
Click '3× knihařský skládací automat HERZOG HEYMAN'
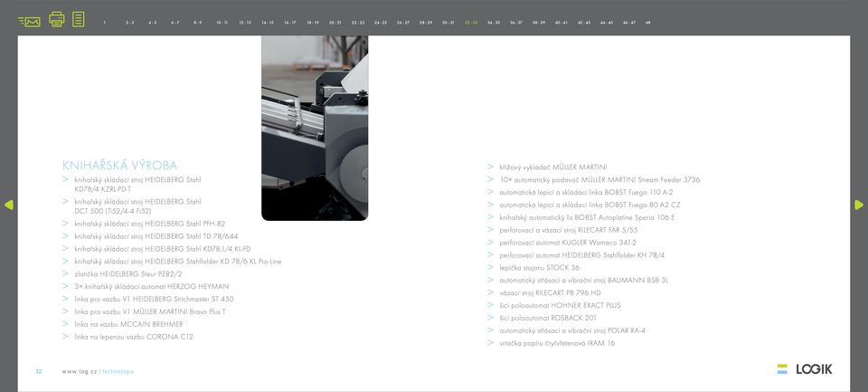tap(152, 287)
